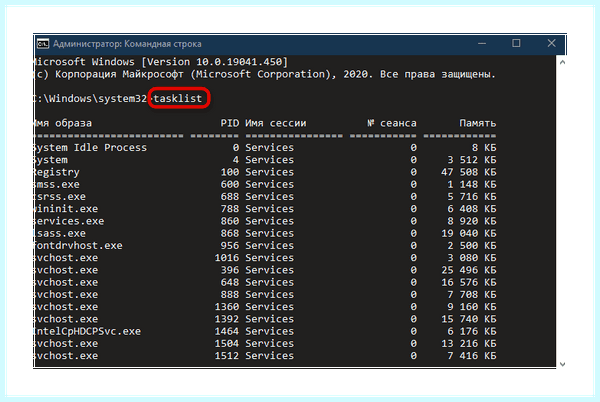Viewport: 600px width, 402px height.
Task: Click the 'smss.exe' process name
Action: (57, 184)
